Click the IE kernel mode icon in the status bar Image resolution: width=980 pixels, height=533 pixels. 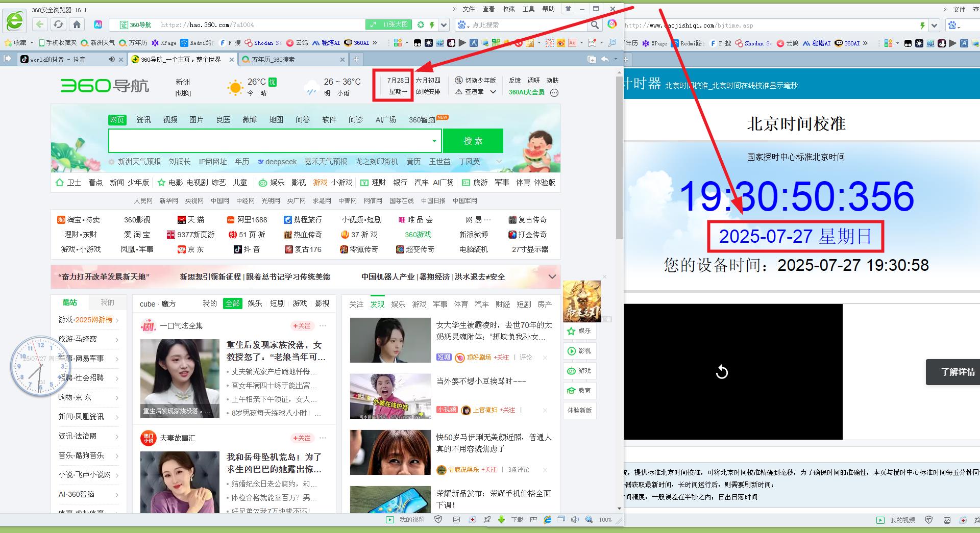547,520
